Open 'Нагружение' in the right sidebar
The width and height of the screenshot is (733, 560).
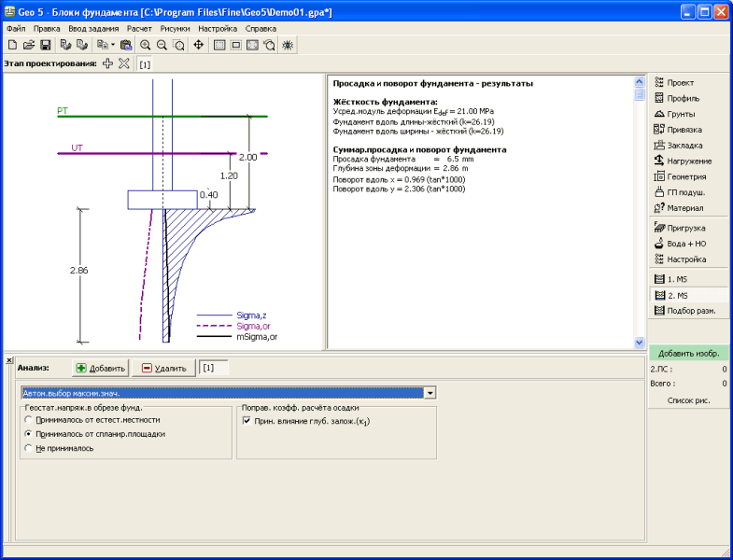click(685, 161)
